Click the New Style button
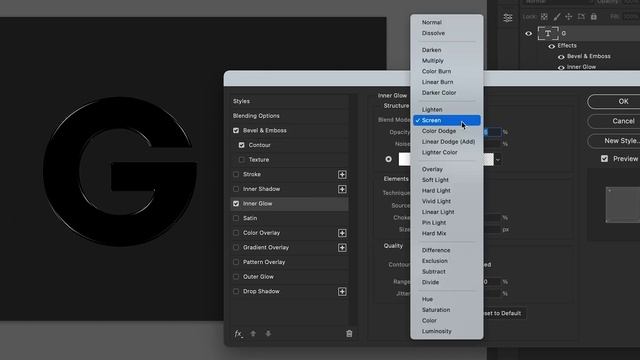 (614, 141)
